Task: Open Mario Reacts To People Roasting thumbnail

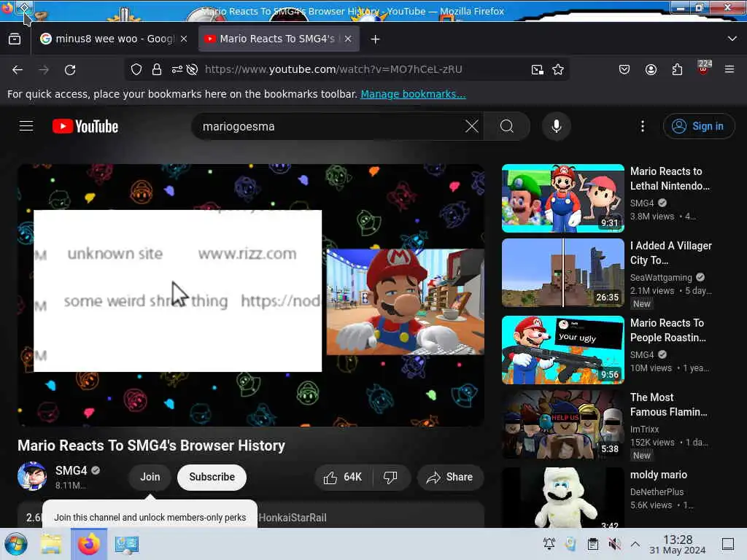Action: 563,350
